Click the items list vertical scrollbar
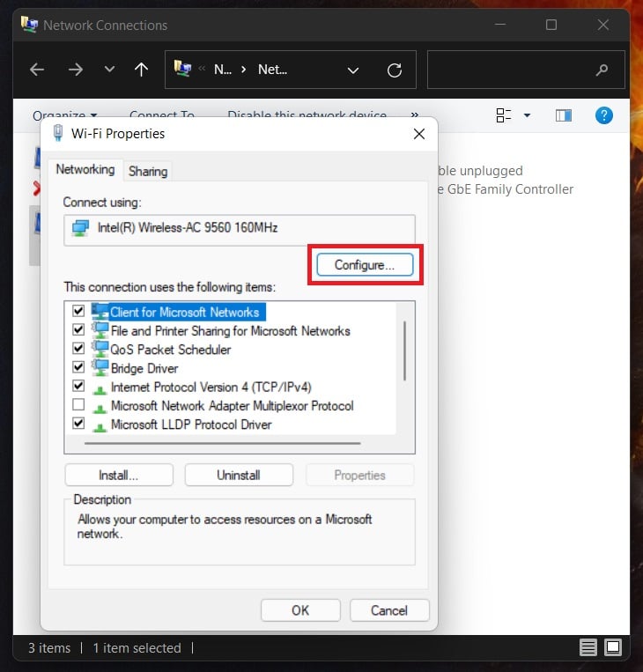The width and height of the screenshot is (643, 672). pos(404,351)
